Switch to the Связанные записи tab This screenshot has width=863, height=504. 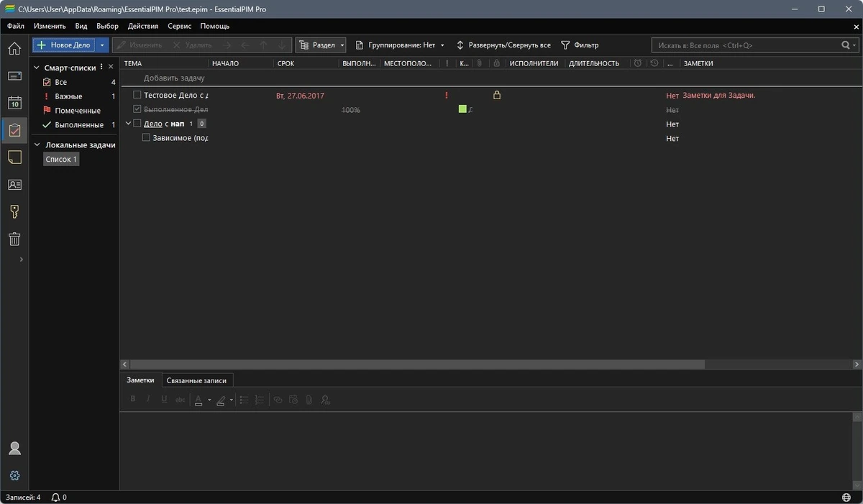coord(196,380)
